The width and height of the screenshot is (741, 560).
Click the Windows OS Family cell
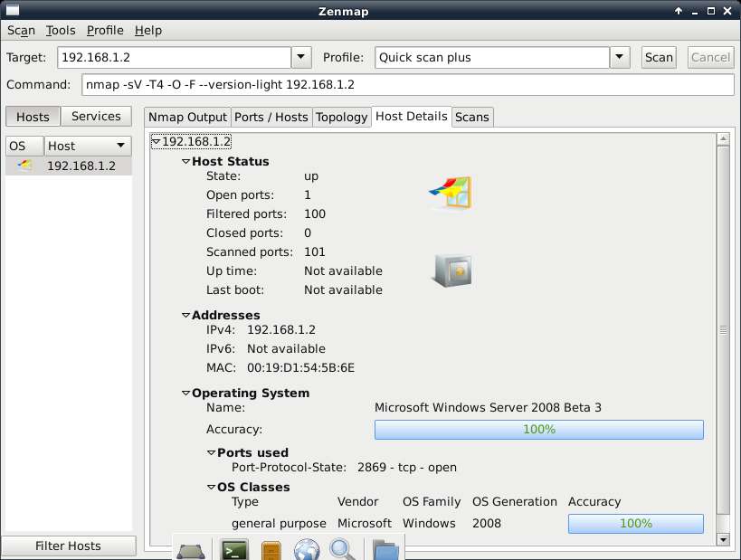pos(429,523)
